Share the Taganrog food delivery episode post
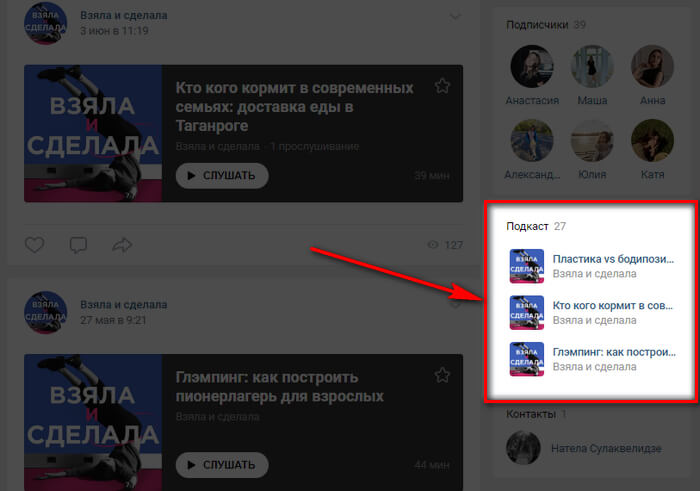700x491 pixels. coord(122,245)
